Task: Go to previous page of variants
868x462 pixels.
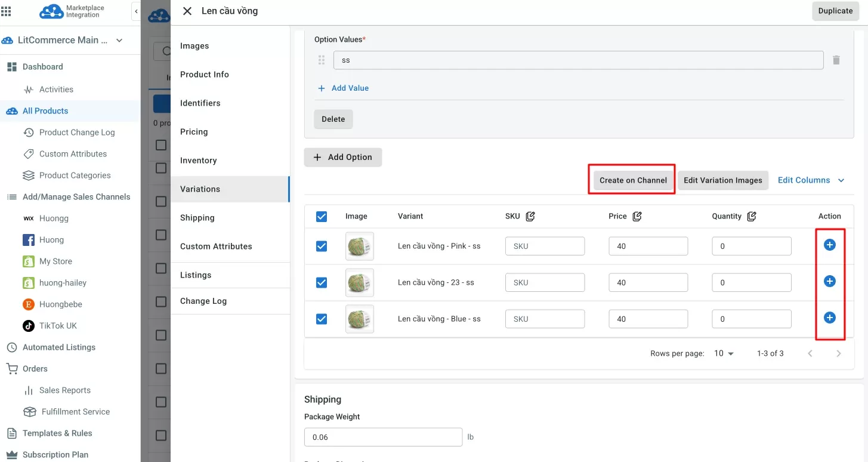Action: (x=810, y=353)
